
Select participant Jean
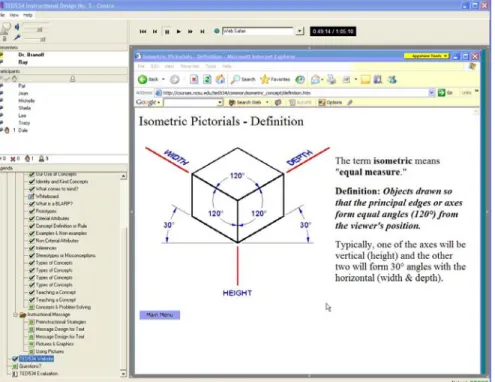click(23, 93)
